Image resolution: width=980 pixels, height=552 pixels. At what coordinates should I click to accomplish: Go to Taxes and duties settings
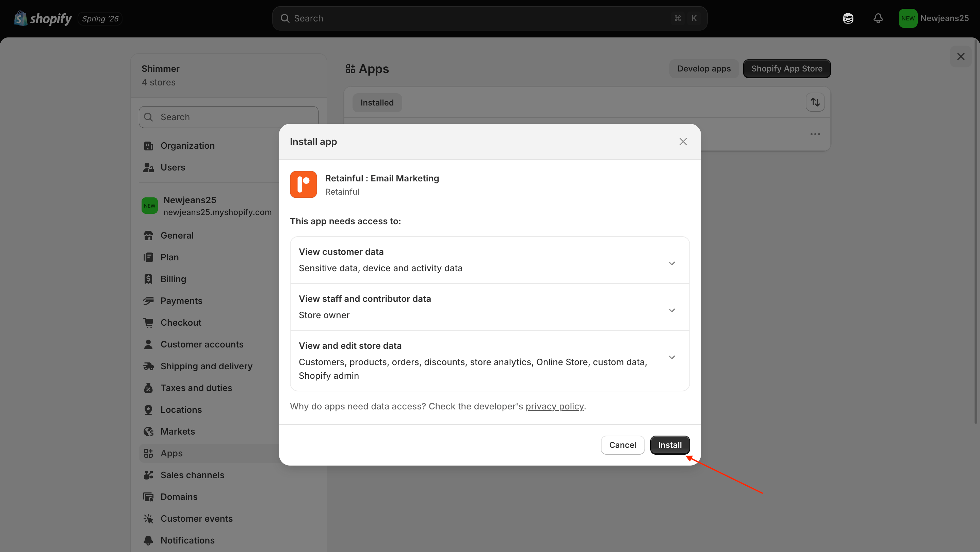coord(196,388)
